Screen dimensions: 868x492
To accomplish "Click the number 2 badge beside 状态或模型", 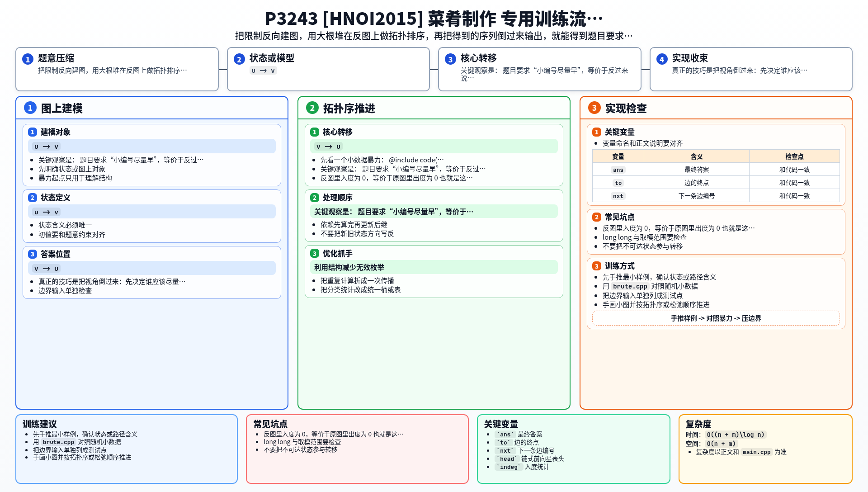I will point(239,59).
